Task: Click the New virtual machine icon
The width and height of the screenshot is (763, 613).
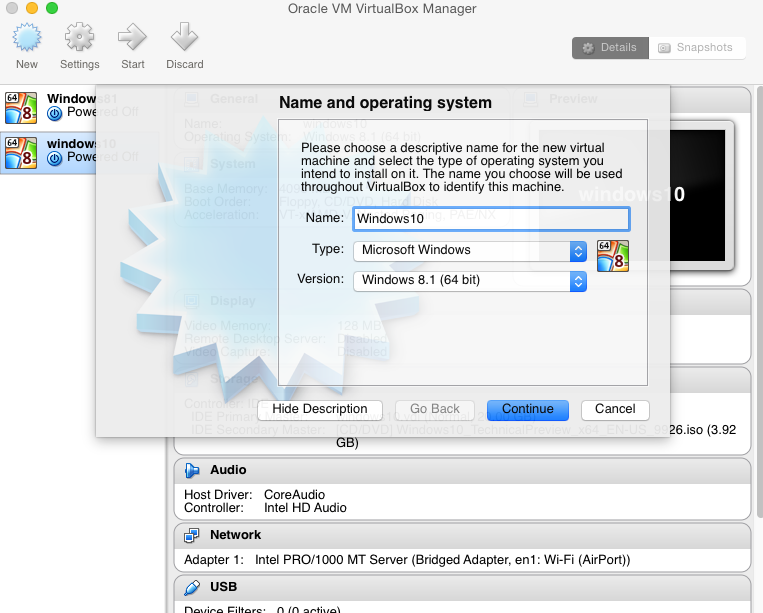Action: [27, 40]
